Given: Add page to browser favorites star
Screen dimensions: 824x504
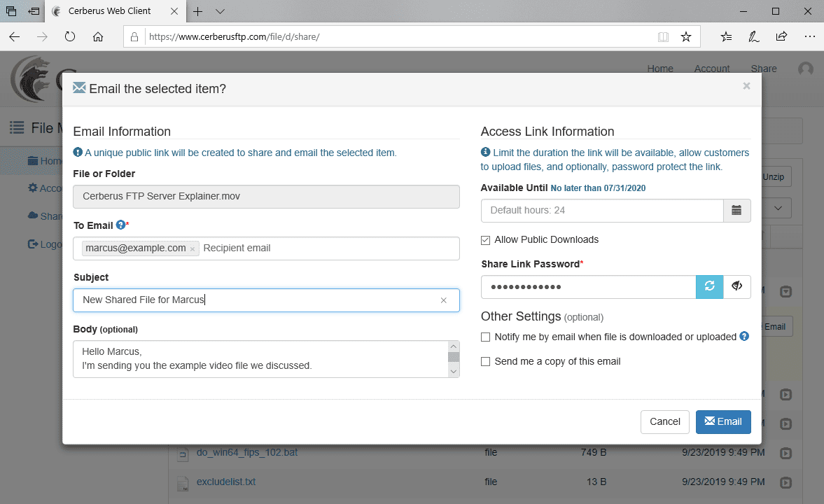Looking at the screenshot, I should pyautogui.click(x=686, y=37).
